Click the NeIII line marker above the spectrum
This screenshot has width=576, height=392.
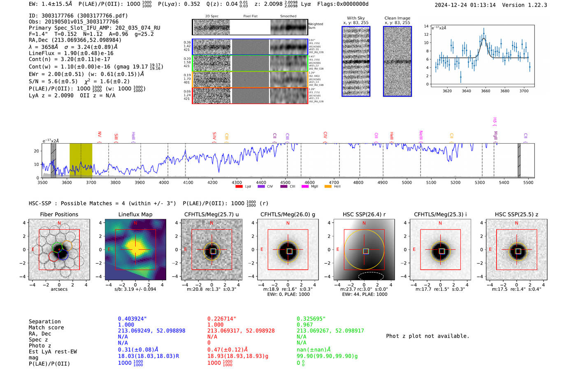point(420,136)
